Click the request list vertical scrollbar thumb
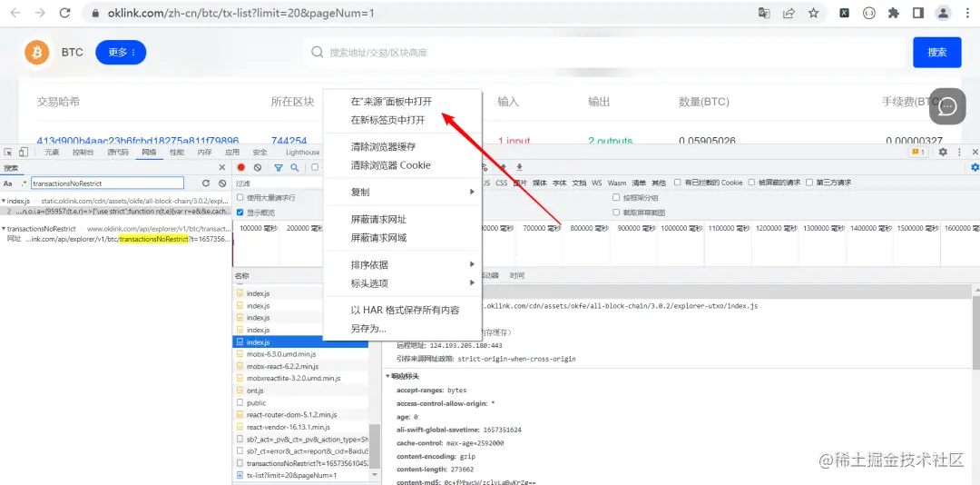The height and width of the screenshot is (485, 980). (x=375, y=446)
